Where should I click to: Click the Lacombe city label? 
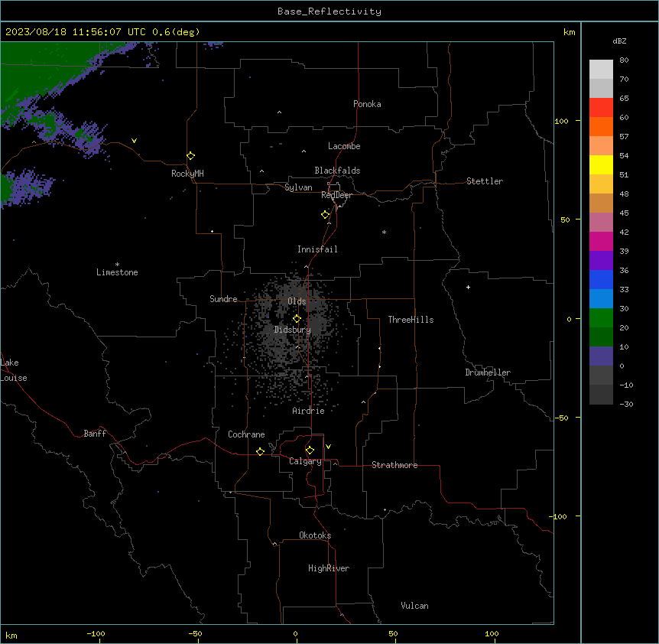tap(344, 146)
